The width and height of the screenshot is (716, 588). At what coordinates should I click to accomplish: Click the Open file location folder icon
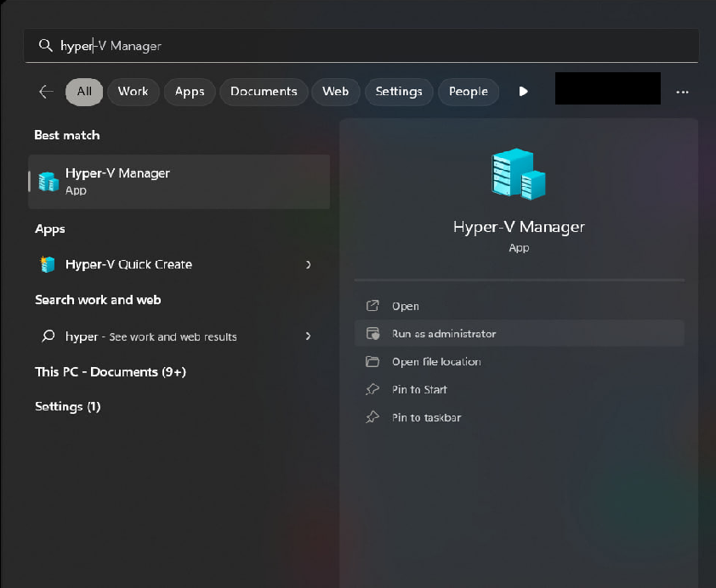(x=372, y=362)
